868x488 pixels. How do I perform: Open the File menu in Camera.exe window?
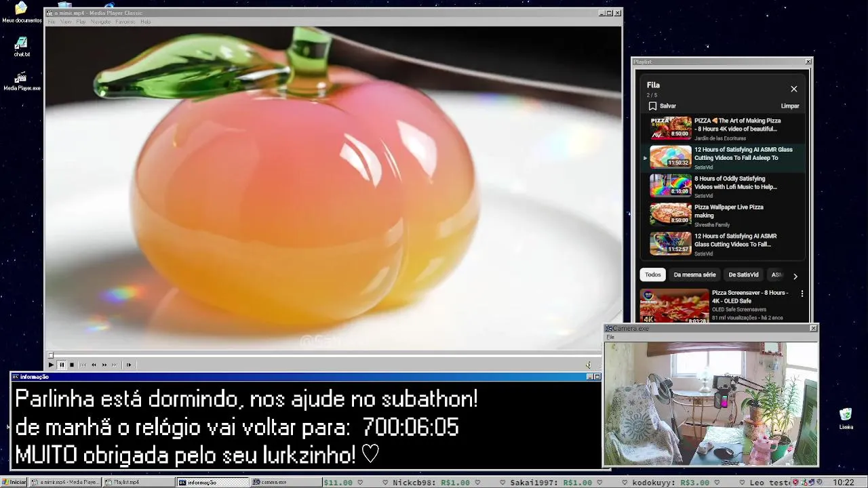(610, 337)
